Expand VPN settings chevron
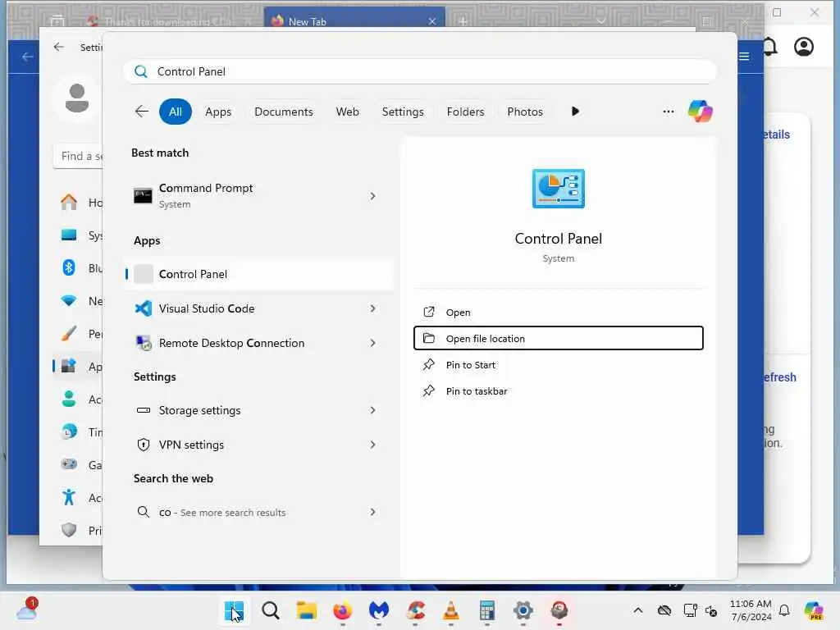The image size is (840, 630). pos(373,445)
